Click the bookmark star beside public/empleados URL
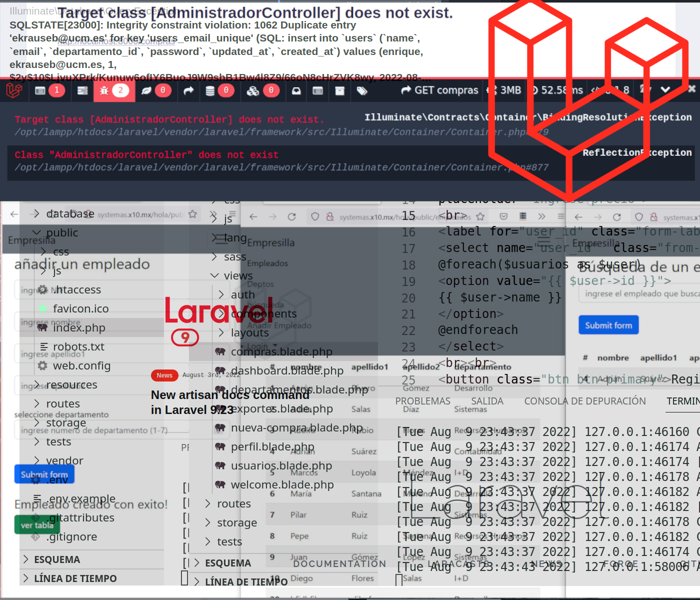700x600 pixels. click(x=480, y=216)
